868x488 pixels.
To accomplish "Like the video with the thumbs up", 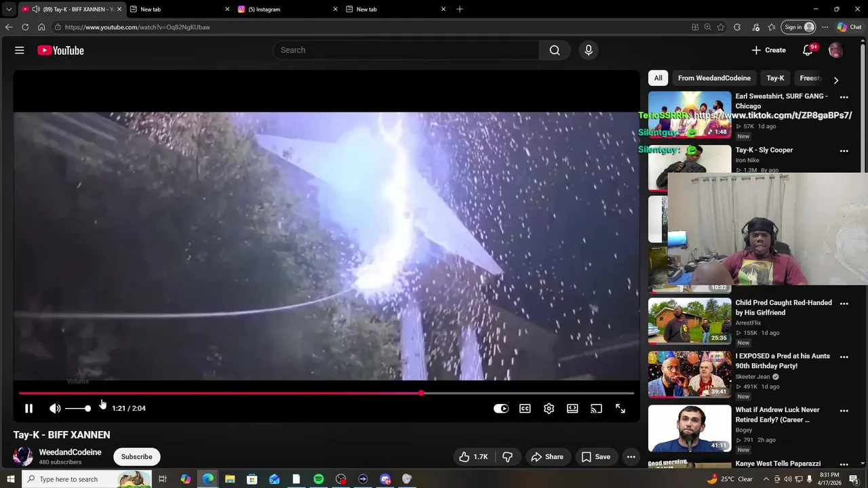I will coord(473,457).
